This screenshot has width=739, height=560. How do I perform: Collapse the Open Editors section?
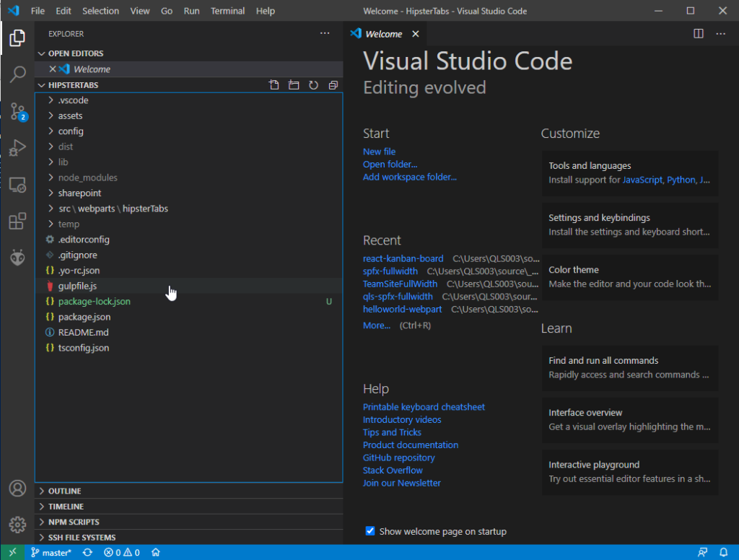pyautogui.click(x=41, y=53)
